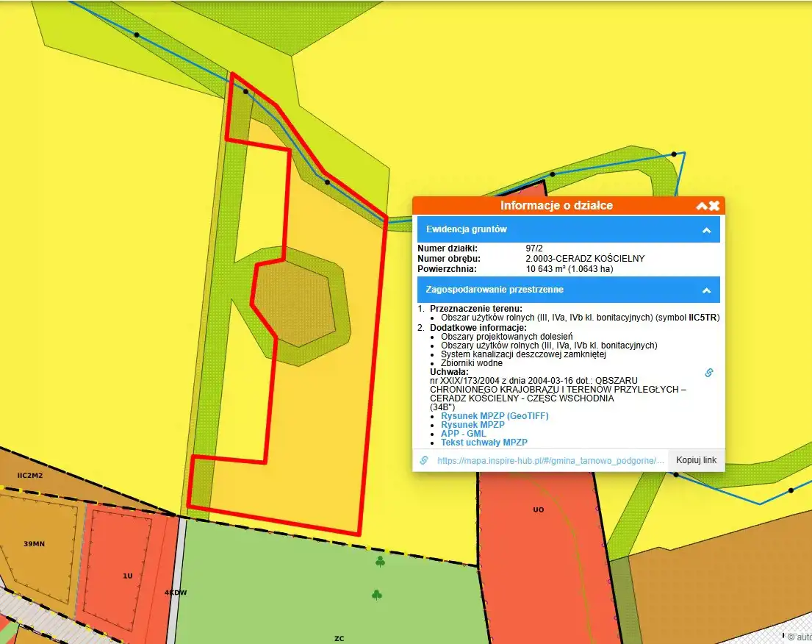Download the APP - GML file
Viewport: 812px width, 644px height.
[463, 434]
